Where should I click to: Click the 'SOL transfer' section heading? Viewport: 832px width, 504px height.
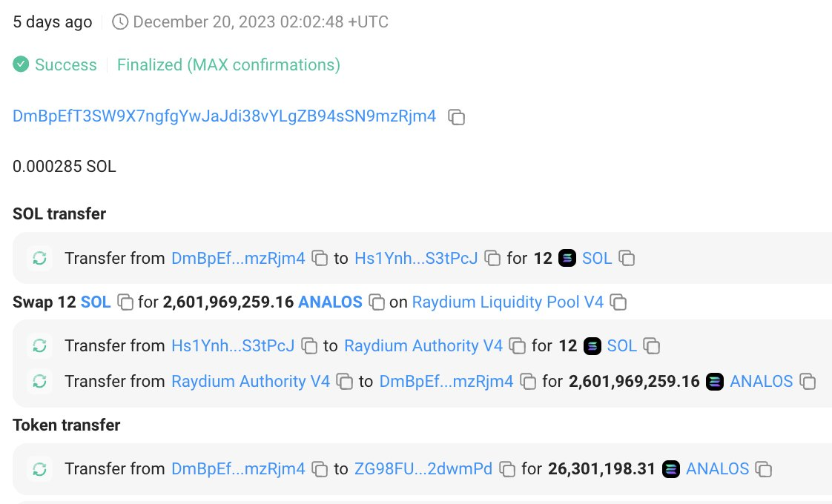(x=59, y=213)
